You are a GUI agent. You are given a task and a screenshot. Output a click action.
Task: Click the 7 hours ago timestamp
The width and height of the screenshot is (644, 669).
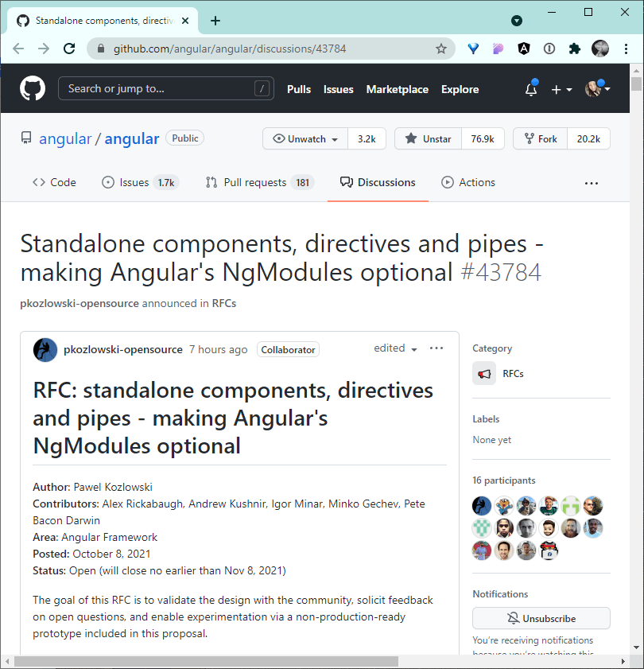pos(219,349)
